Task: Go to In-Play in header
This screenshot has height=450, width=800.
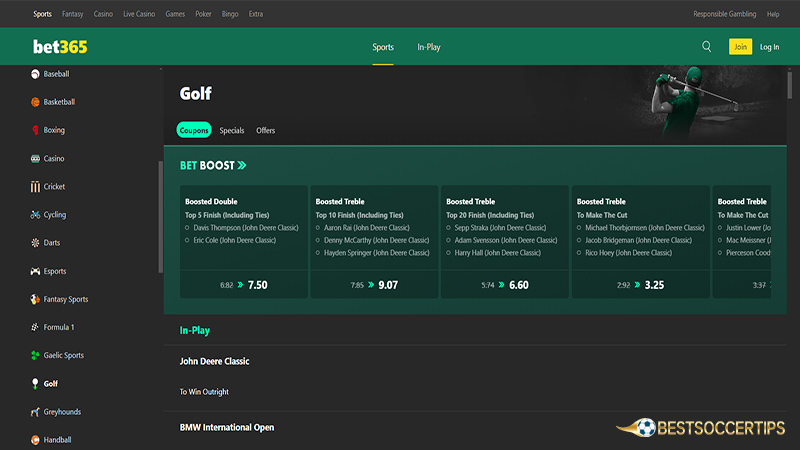Action: (429, 47)
